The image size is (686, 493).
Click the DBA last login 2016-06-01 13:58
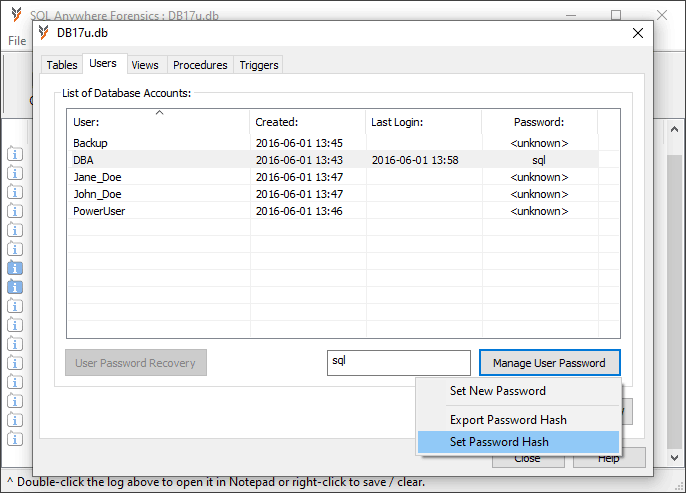[415, 160]
